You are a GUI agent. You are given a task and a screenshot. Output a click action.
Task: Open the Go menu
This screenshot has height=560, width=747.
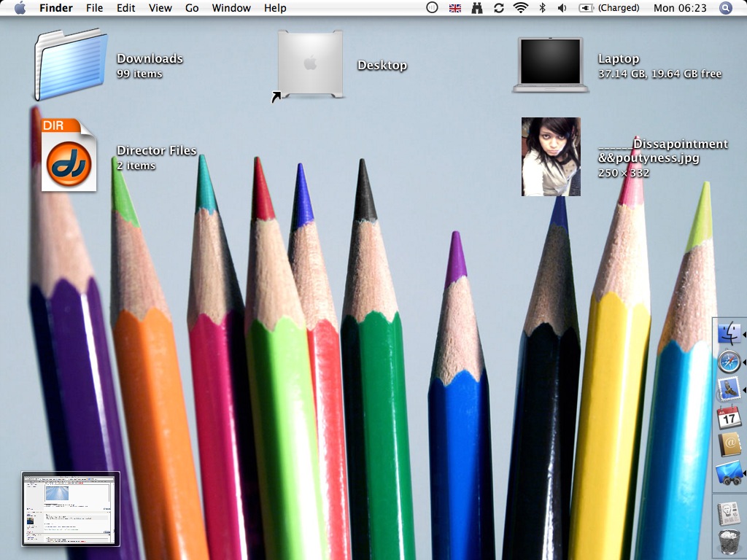coord(192,8)
